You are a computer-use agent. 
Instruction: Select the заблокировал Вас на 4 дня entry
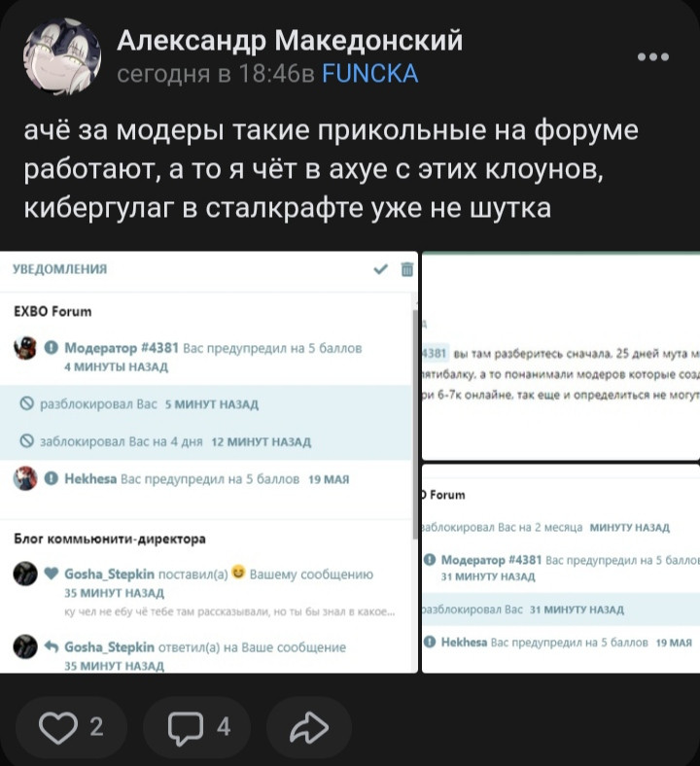click(205, 441)
